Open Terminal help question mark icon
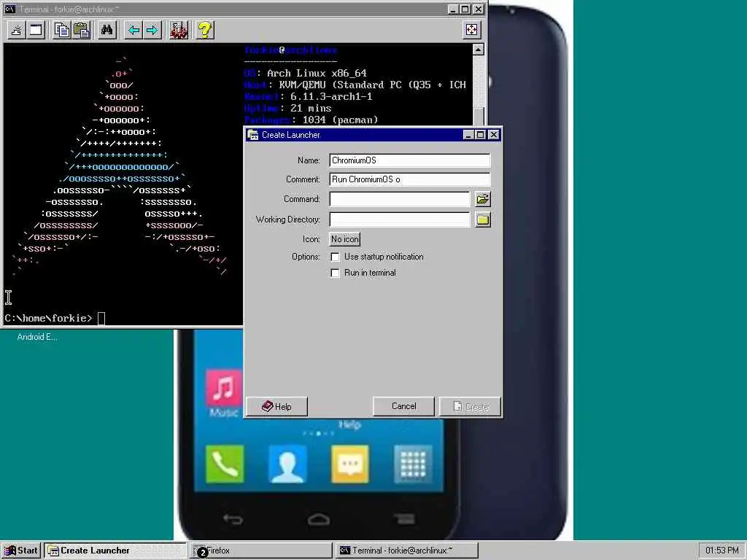747x560 pixels. (205, 30)
